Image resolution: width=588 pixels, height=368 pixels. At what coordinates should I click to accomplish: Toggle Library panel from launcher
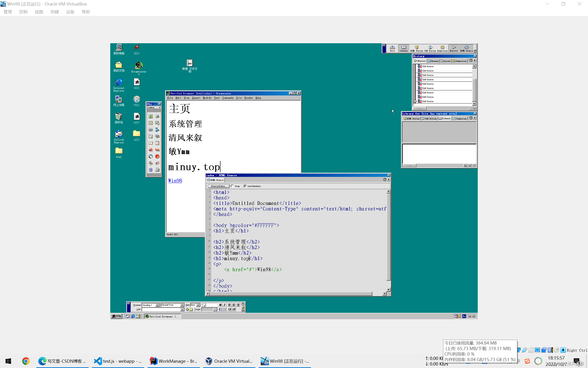(404, 49)
